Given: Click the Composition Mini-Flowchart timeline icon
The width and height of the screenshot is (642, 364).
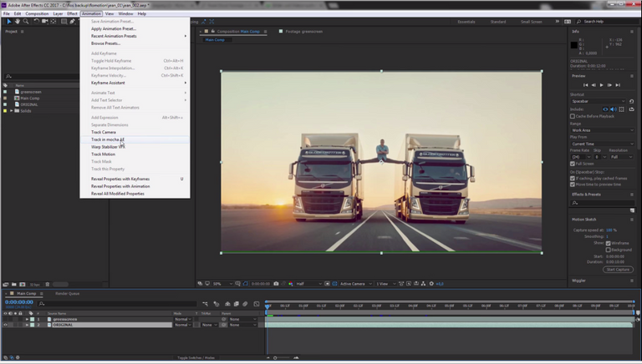Looking at the screenshot, I should (x=205, y=304).
